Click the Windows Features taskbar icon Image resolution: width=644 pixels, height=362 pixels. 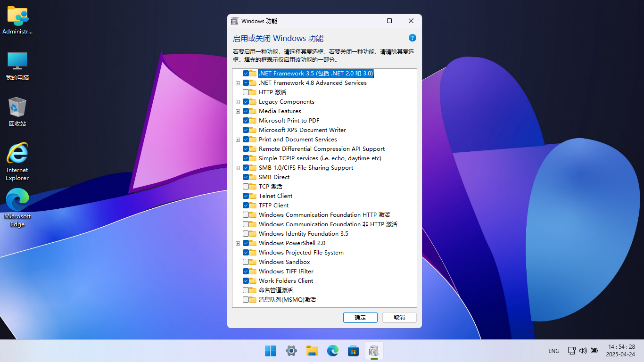point(374,351)
